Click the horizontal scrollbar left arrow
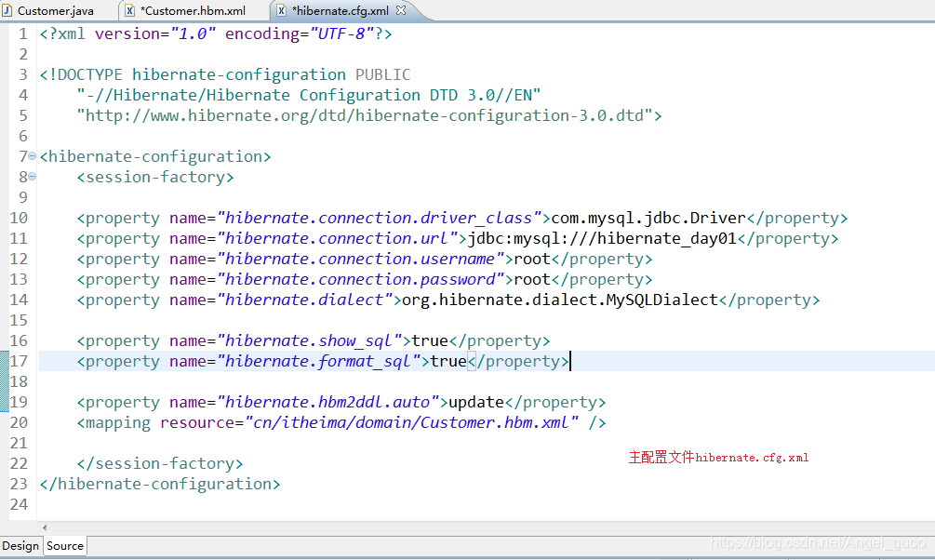 click(x=45, y=527)
